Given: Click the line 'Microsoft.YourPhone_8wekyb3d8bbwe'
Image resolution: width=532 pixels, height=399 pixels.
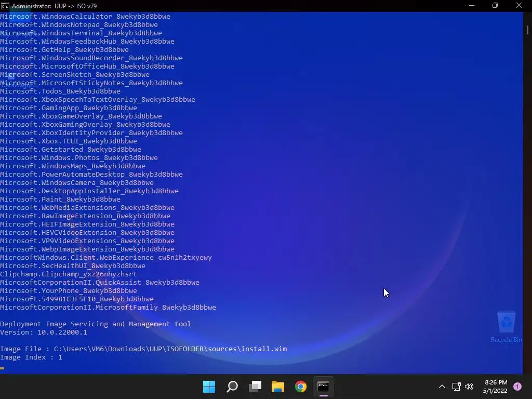Looking at the screenshot, I should [69, 291].
